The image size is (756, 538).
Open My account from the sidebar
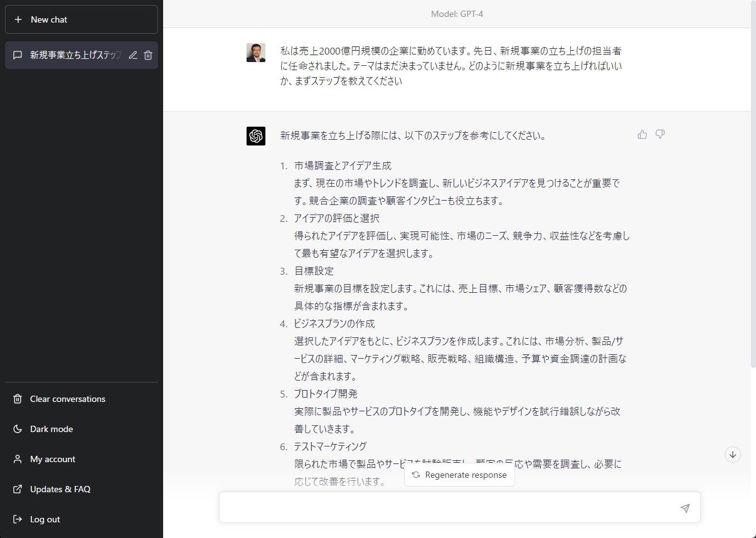point(53,459)
